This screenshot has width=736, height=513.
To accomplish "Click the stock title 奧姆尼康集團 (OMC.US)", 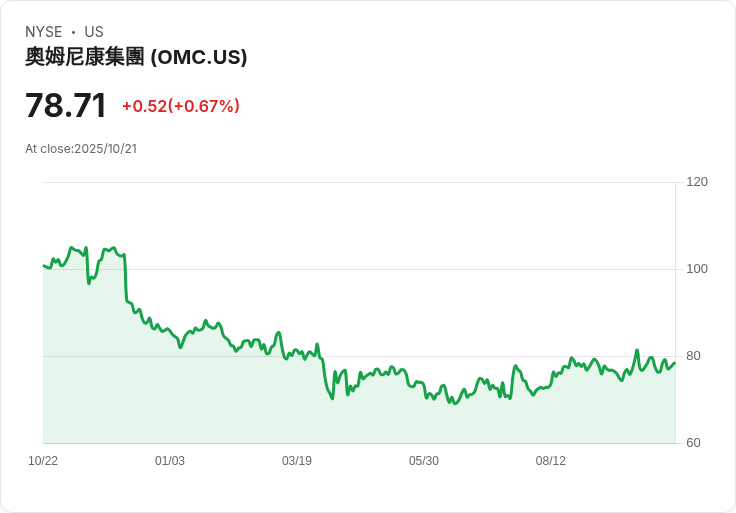I will (136, 57).
